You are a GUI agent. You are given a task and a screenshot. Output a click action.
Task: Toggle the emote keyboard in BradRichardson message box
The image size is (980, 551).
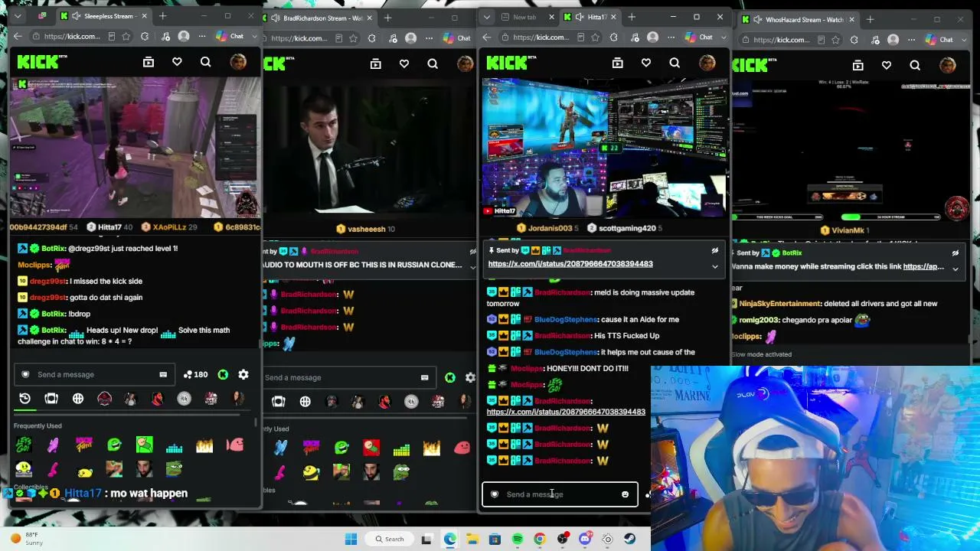(x=424, y=377)
